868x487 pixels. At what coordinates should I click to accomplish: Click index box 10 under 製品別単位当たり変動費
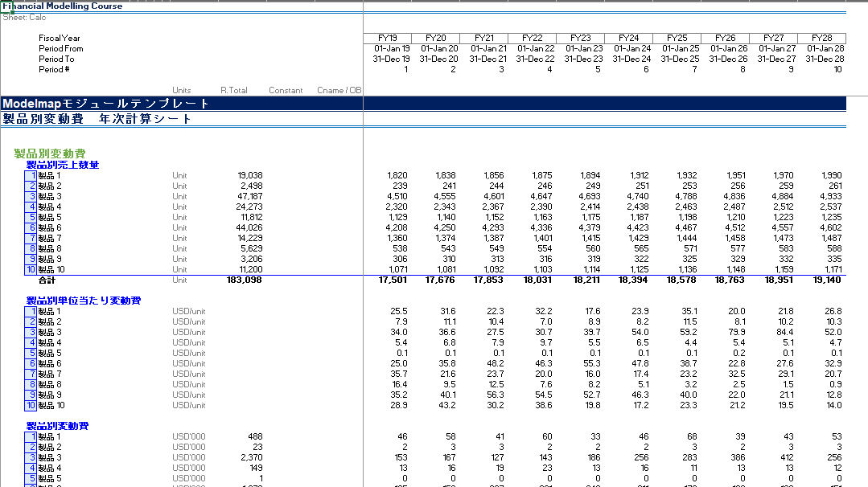coord(30,405)
